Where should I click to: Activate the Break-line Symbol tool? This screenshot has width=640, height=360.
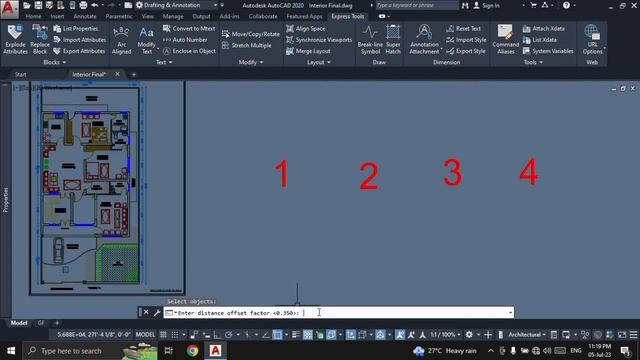(370, 40)
